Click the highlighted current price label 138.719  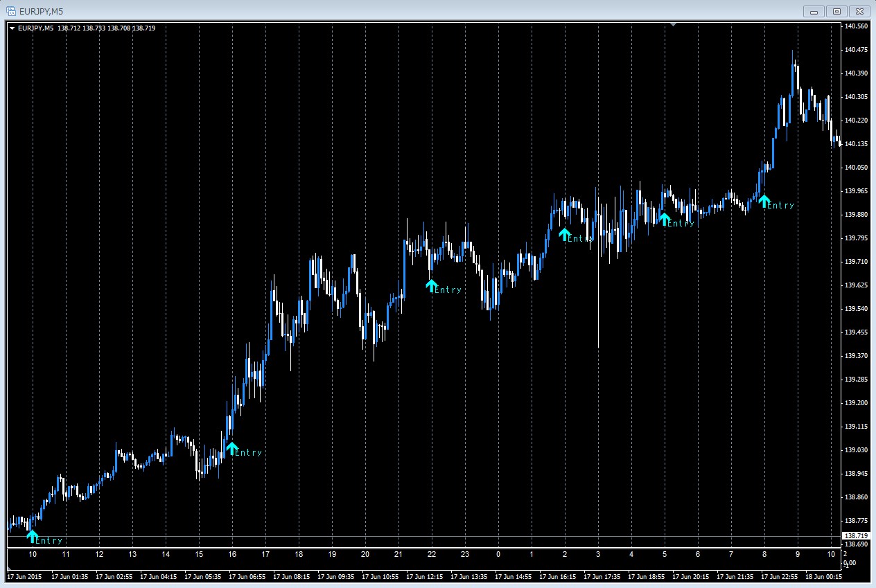point(855,536)
